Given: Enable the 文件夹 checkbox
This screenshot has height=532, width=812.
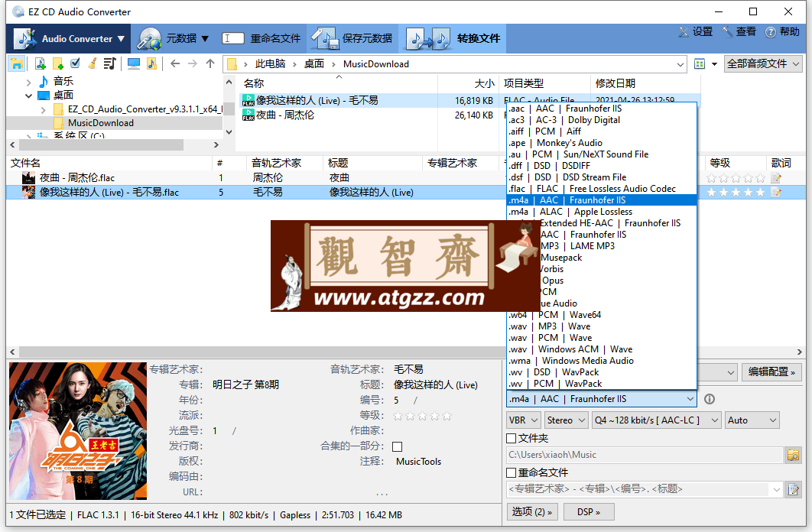Looking at the screenshot, I should coord(511,438).
